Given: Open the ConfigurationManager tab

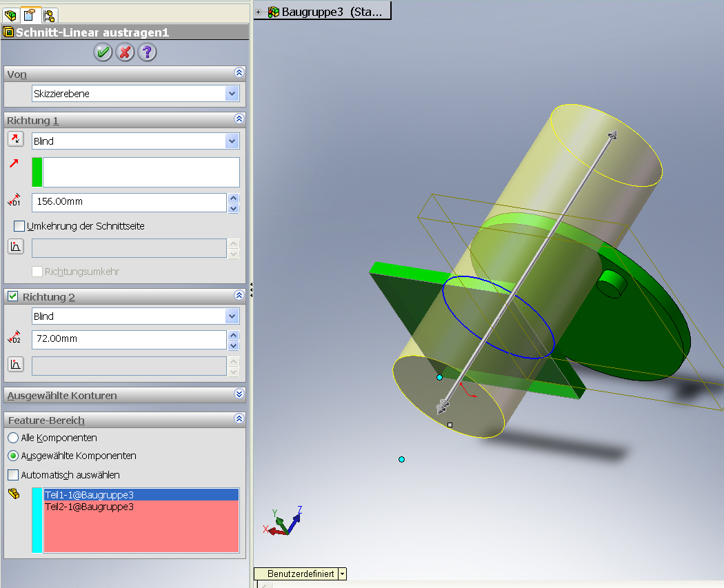Looking at the screenshot, I should [x=49, y=15].
